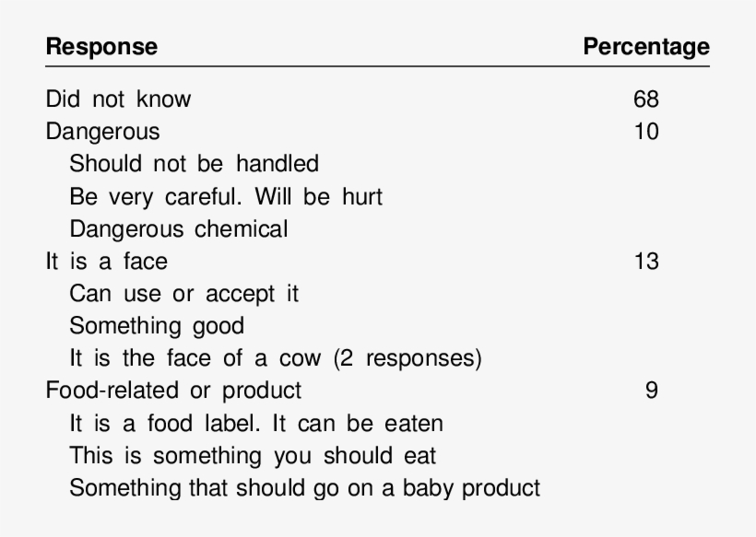Click the "It is a face" row
756x537 pixels.
tap(107, 262)
